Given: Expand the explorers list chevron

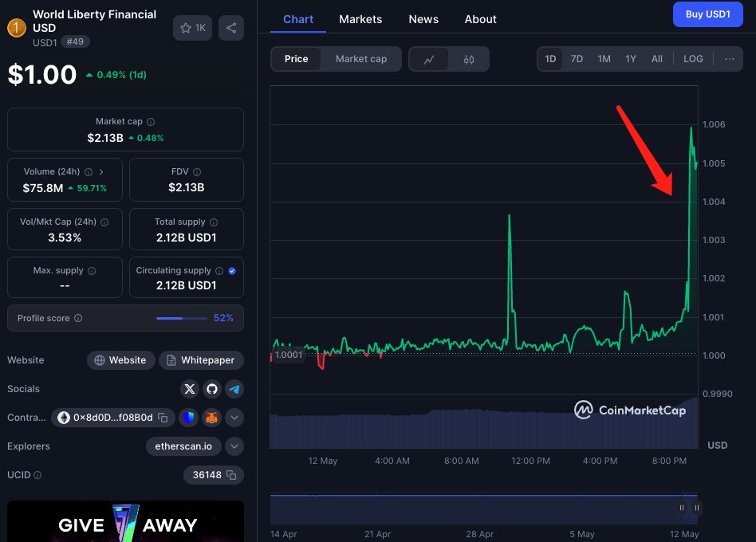Looking at the screenshot, I should (x=234, y=446).
